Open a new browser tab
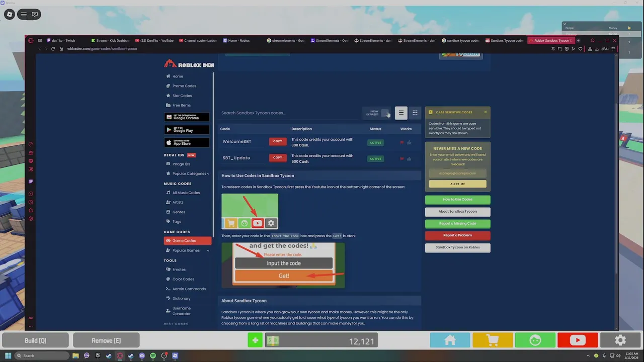This screenshot has width=644, height=362. pos(578,41)
